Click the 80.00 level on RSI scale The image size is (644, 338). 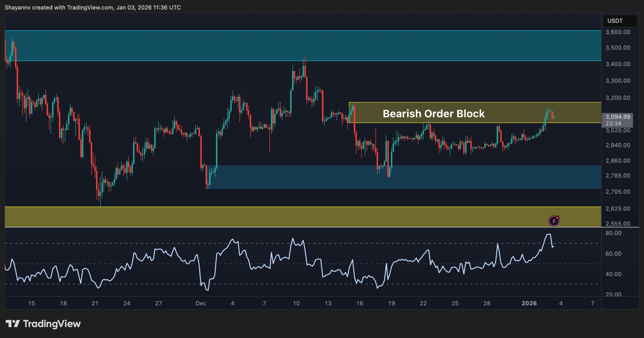613,233
